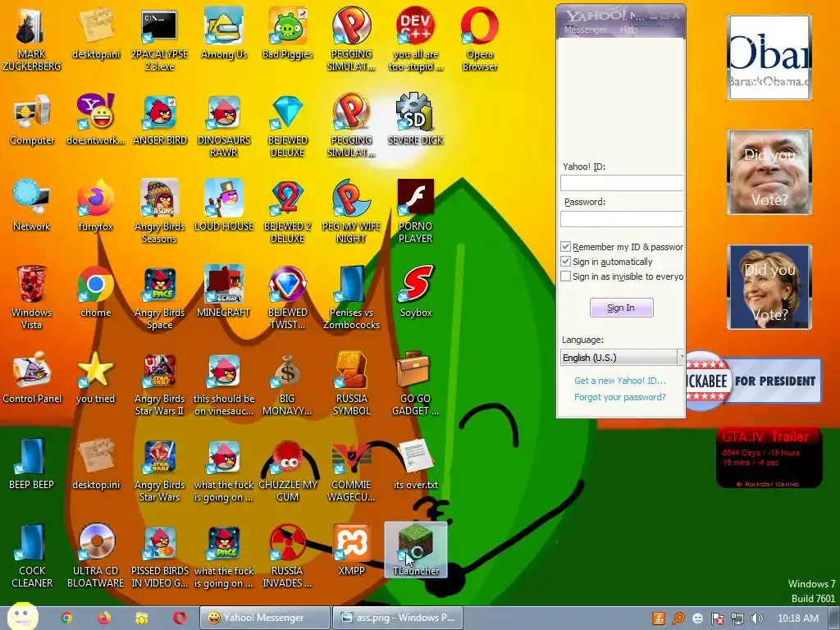Toggle Sign in automatically checkbox
Screen dimensions: 840x630
(x=565, y=262)
